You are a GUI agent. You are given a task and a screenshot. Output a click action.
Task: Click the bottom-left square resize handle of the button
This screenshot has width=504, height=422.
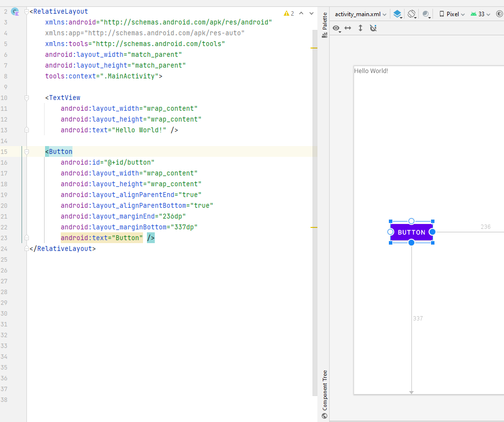[390, 243]
